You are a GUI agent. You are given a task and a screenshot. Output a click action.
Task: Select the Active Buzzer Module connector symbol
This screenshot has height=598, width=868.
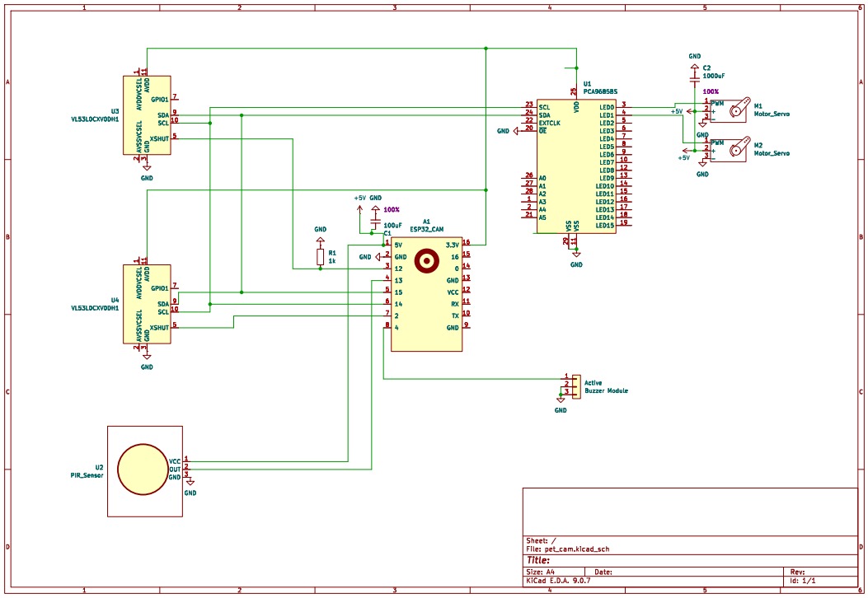(x=576, y=386)
